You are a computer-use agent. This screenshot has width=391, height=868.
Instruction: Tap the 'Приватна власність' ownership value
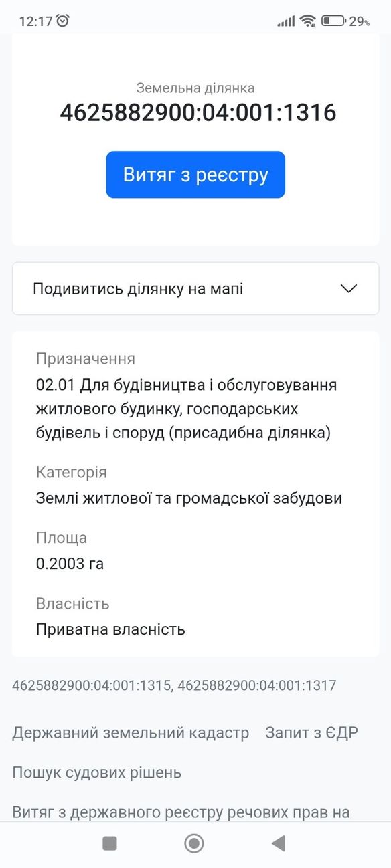(x=110, y=629)
